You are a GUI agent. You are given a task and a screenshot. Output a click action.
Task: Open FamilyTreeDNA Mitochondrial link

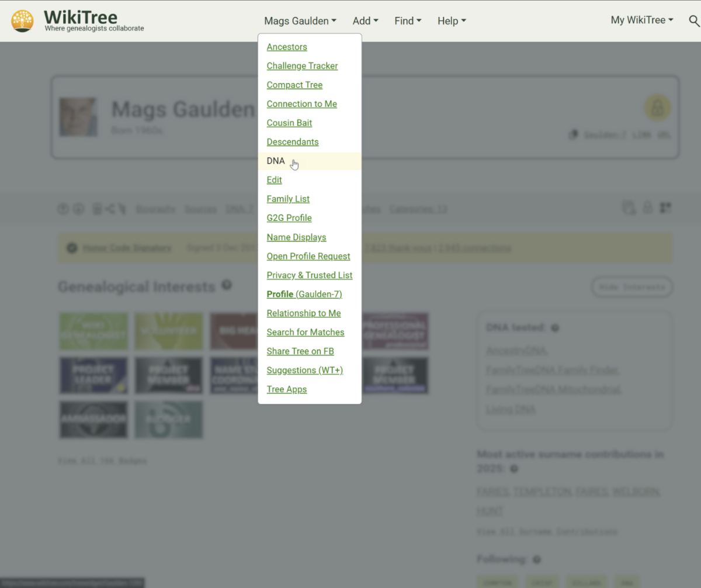pos(554,389)
